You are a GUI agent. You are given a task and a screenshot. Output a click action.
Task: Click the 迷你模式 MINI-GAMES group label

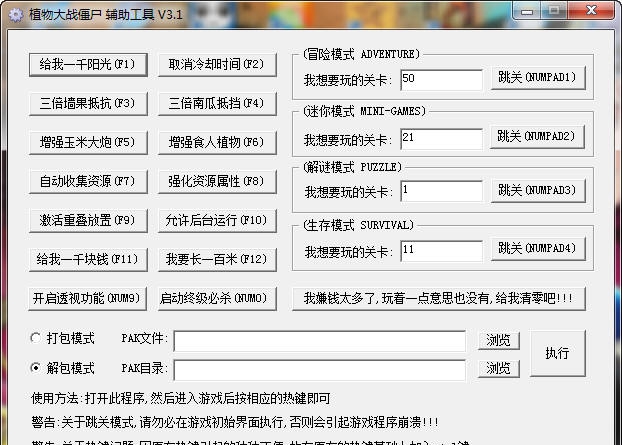click(364, 111)
